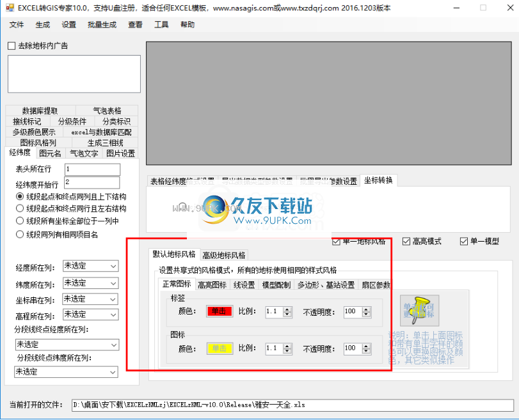Select 线段起点和终点同列且上下结构 radio

[x=20, y=196]
